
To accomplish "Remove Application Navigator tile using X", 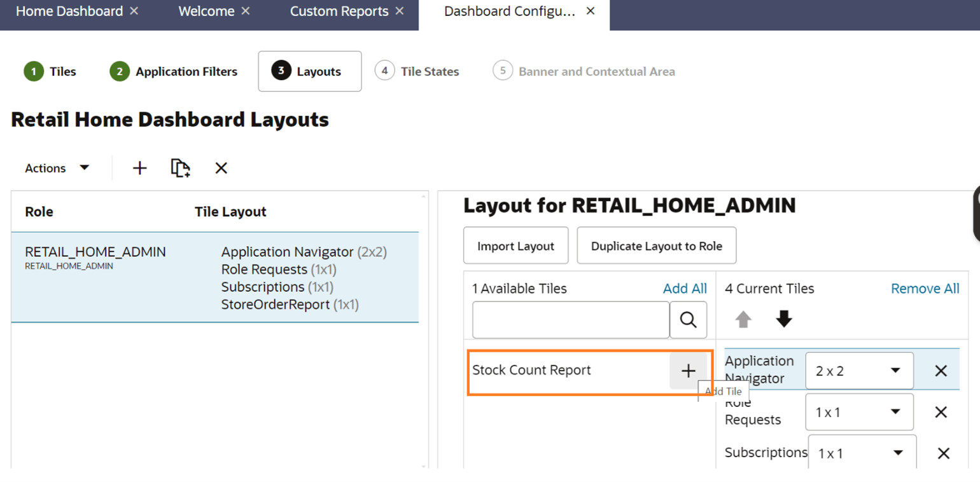I will coord(941,370).
